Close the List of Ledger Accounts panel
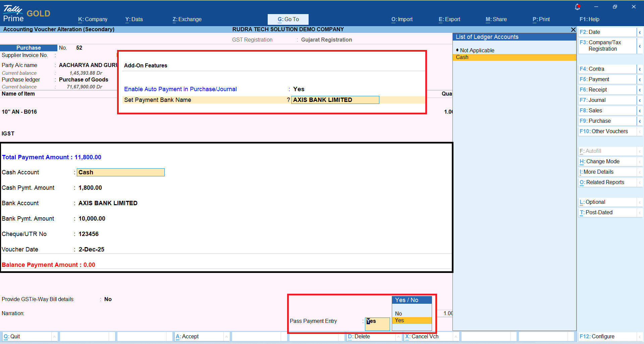Image resolution: width=644 pixels, height=344 pixels. click(x=573, y=30)
